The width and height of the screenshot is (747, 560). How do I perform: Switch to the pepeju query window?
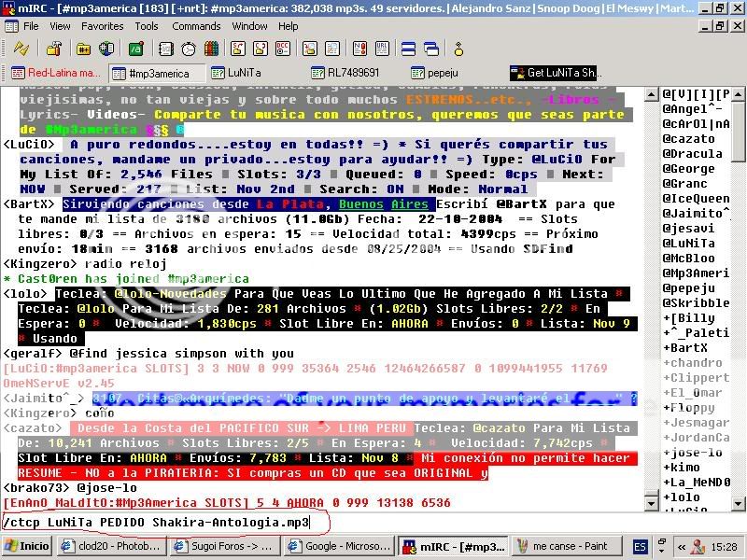tap(435, 73)
